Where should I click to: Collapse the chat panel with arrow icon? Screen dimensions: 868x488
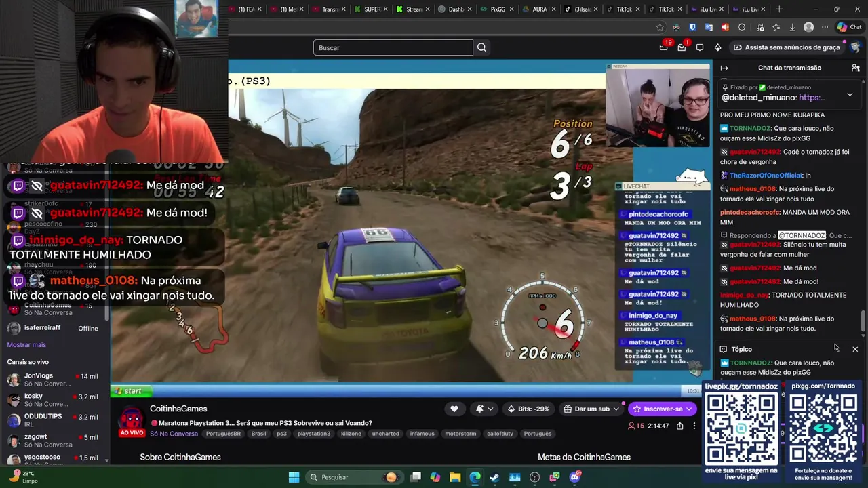(x=724, y=68)
